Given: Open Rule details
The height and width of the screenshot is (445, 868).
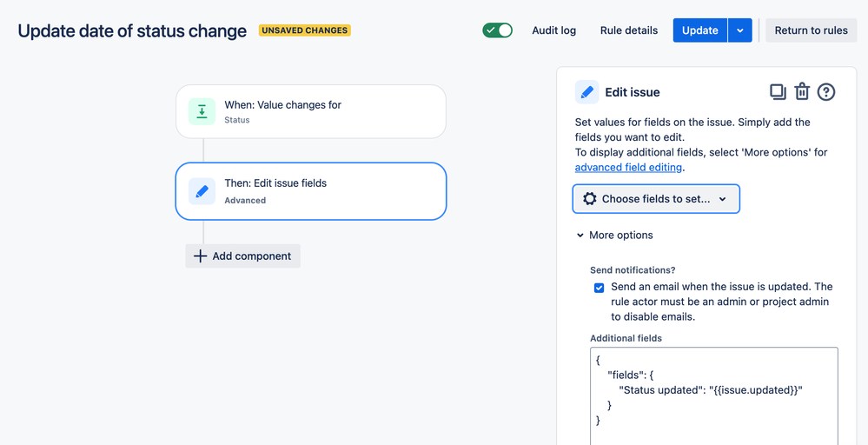Looking at the screenshot, I should click(629, 30).
